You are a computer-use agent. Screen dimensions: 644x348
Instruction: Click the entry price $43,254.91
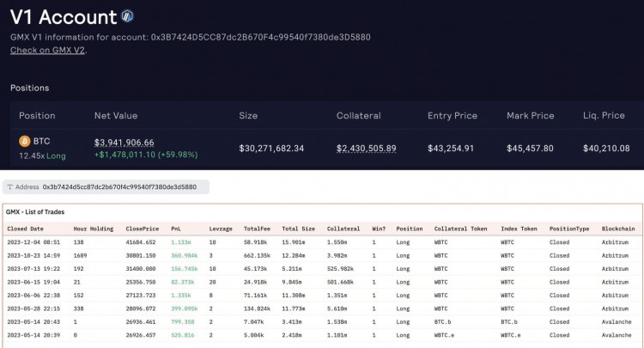(x=451, y=149)
